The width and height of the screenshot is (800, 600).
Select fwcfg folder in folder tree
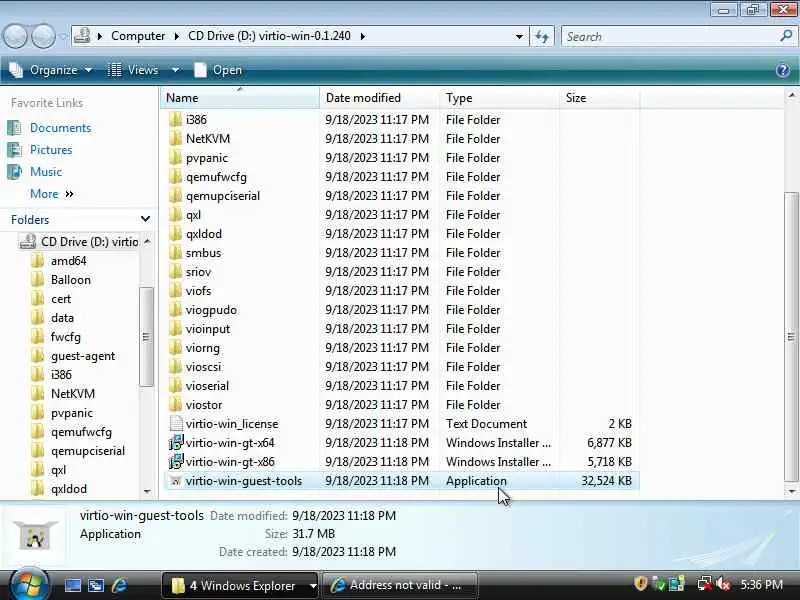tap(66, 337)
